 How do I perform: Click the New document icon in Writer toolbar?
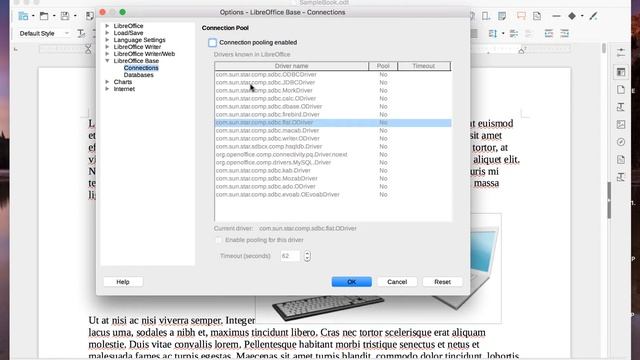click(x=23, y=16)
